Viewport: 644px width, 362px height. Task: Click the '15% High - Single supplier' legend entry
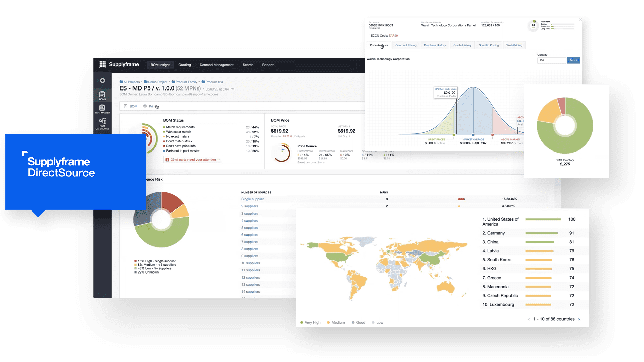point(155,261)
